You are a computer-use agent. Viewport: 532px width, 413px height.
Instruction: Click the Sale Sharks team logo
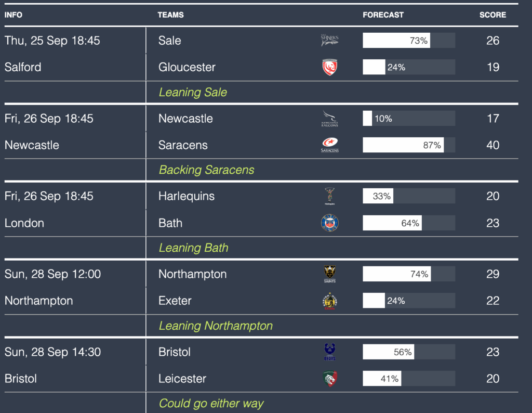(329, 41)
